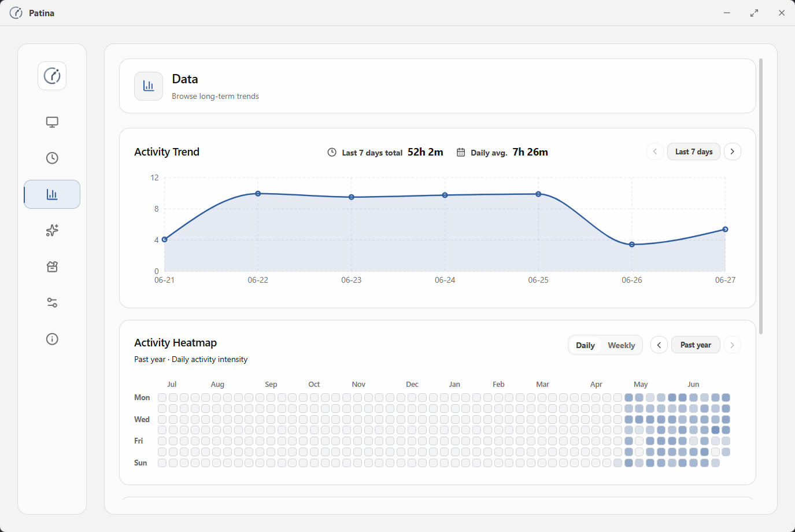Viewport: 795px width, 532px height.
Task: Go to previous period in Activity Trend
Action: [x=655, y=152]
